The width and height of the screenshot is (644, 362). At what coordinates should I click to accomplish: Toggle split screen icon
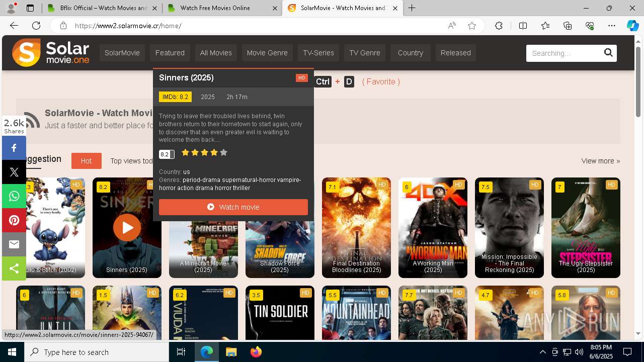pyautogui.click(x=523, y=26)
